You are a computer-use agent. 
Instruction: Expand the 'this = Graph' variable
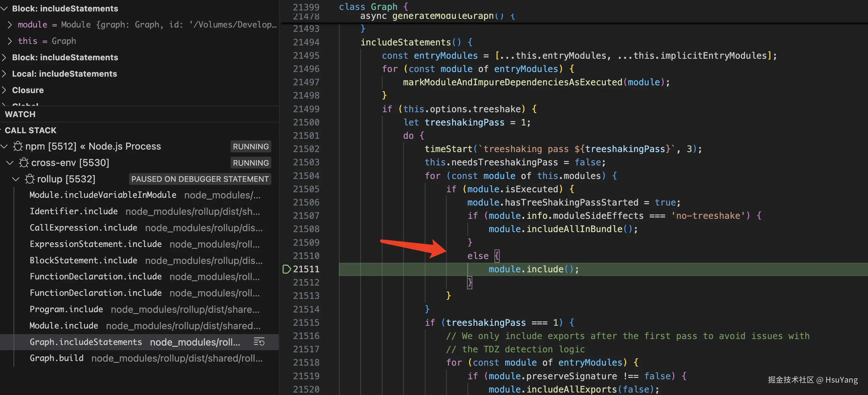coord(10,41)
